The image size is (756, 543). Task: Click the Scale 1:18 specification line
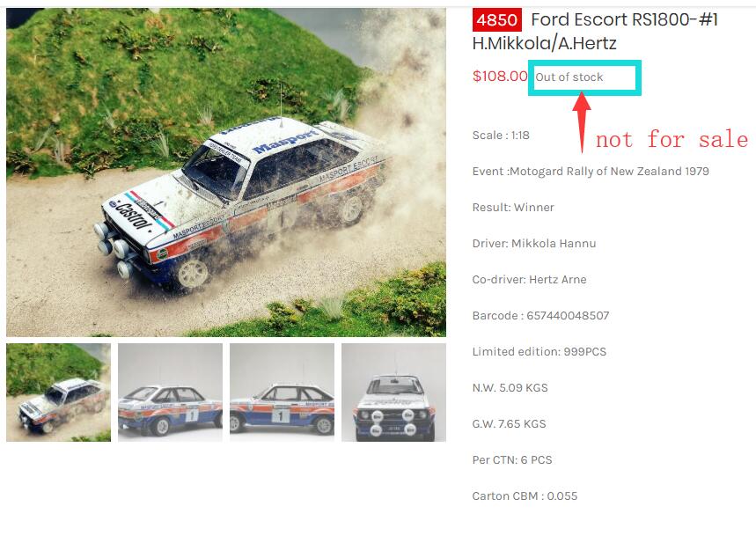(501, 135)
